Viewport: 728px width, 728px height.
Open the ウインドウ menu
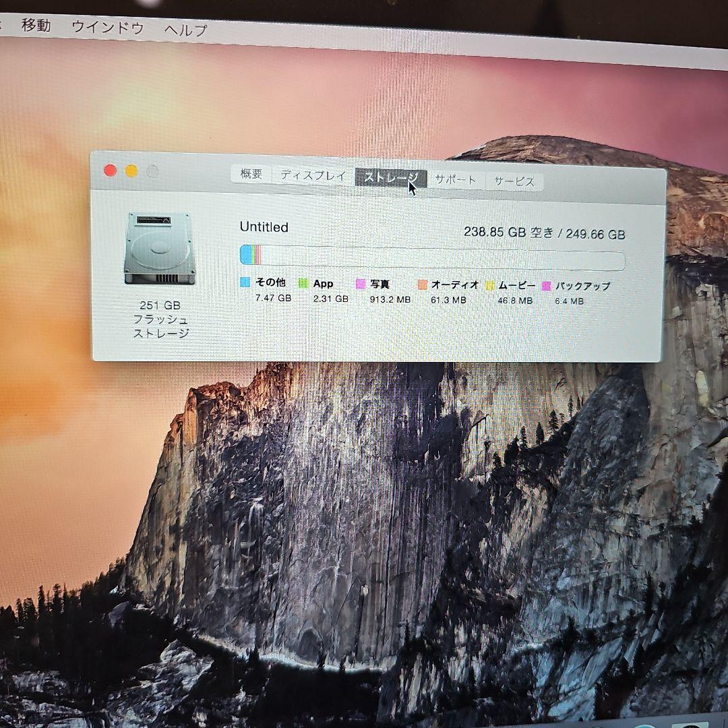pyautogui.click(x=108, y=30)
